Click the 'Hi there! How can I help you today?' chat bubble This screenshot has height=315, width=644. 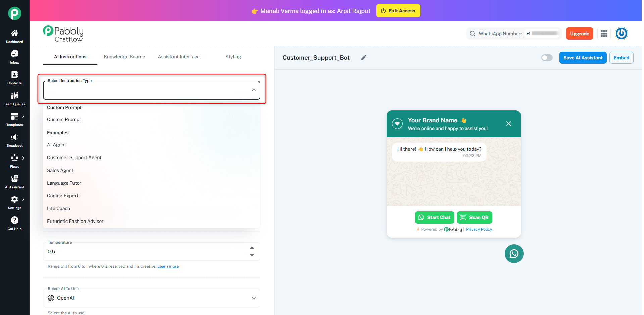point(439,152)
